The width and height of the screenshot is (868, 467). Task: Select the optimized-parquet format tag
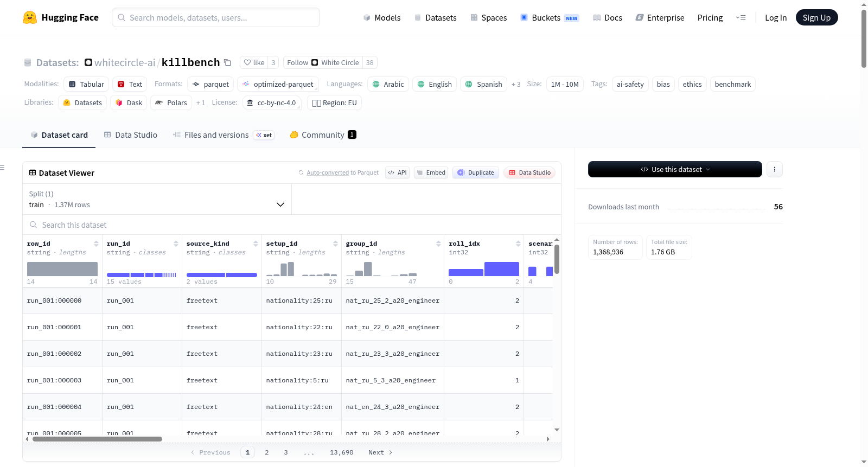click(x=278, y=84)
